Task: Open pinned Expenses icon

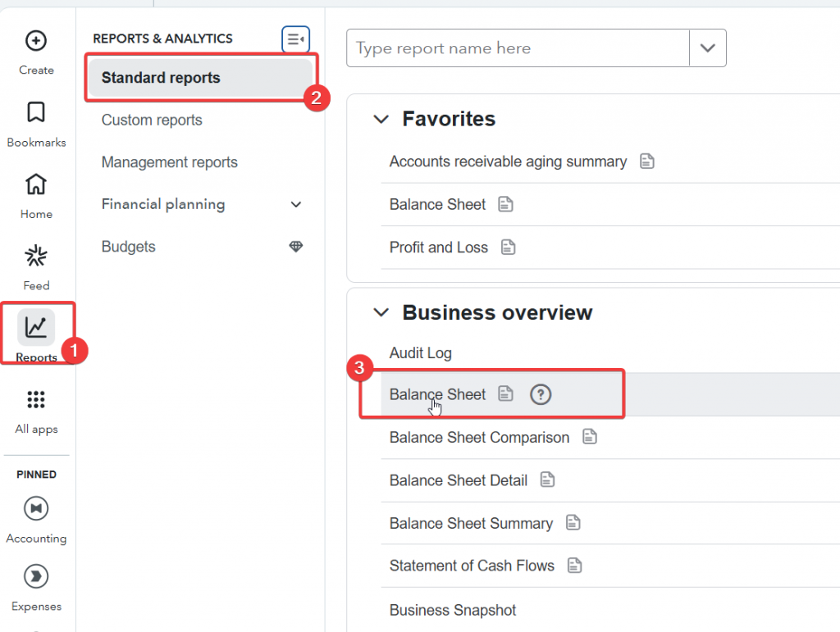Action: 36,576
